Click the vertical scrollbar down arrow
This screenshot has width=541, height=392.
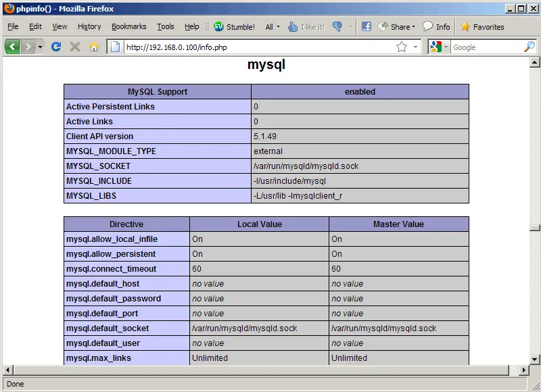tap(535, 358)
